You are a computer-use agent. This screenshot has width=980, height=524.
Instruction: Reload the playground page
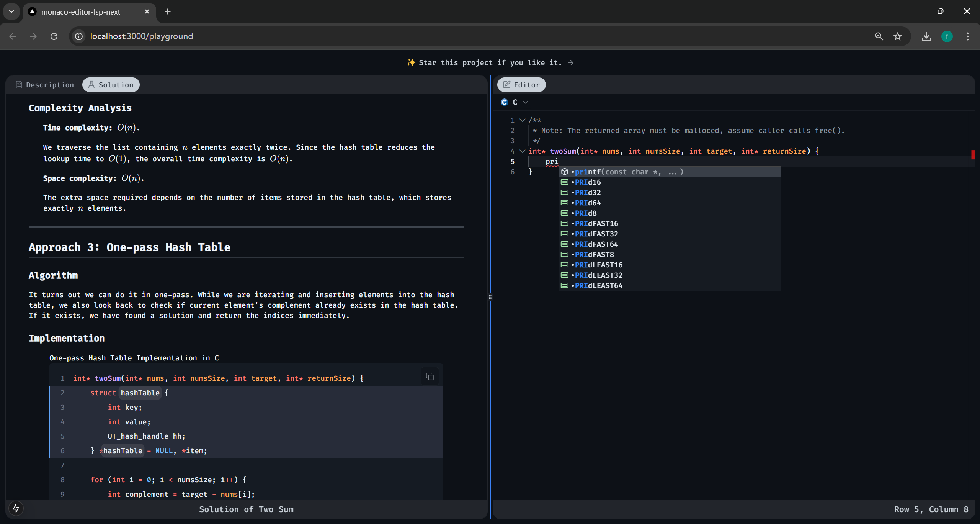pos(54,36)
